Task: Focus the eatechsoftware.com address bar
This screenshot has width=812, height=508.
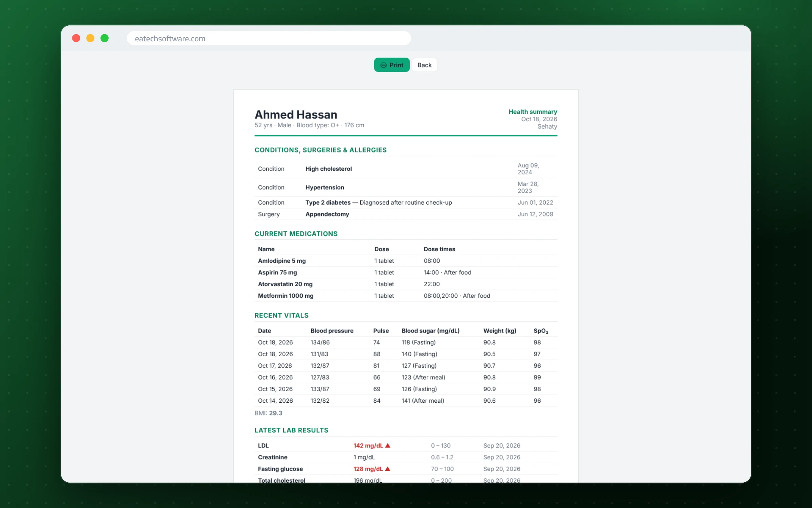Action: 269,39
